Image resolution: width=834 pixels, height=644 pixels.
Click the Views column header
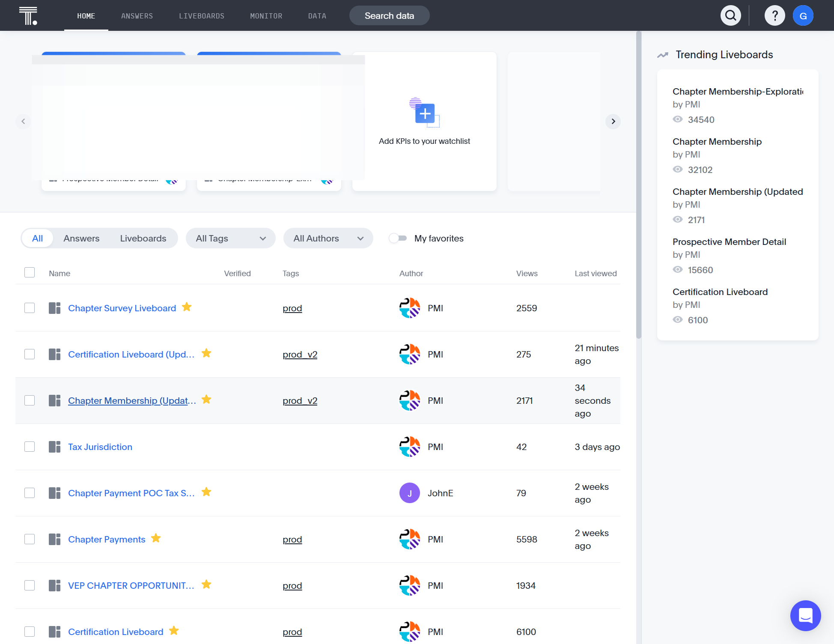point(527,273)
